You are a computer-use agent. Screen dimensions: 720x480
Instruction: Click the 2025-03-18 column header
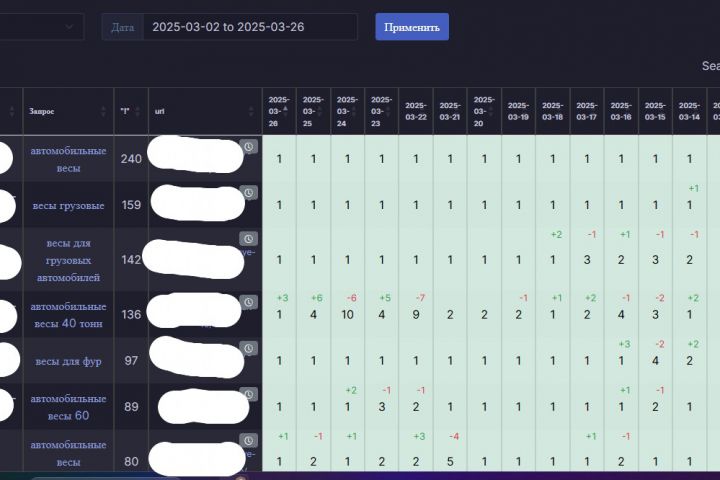tap(552, 111)
